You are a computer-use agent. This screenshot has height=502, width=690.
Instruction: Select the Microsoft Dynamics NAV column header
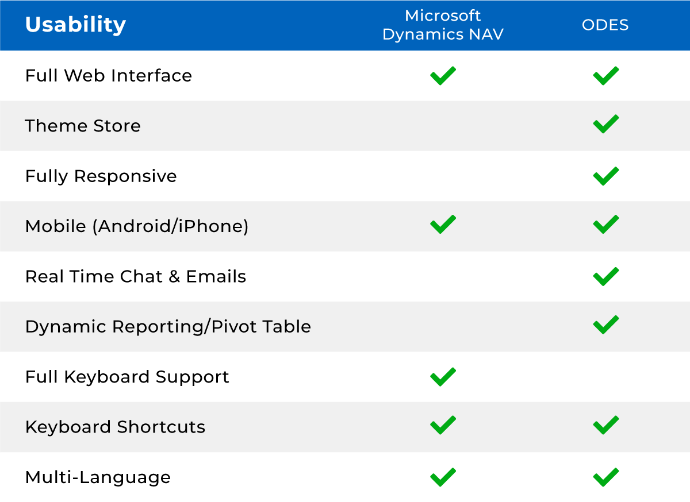443,25
